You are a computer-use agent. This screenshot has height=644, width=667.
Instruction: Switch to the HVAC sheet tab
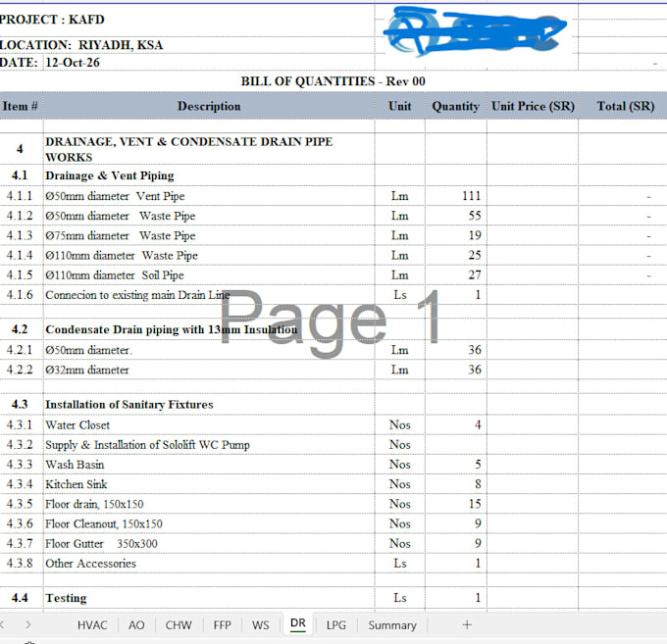(92, 624)
